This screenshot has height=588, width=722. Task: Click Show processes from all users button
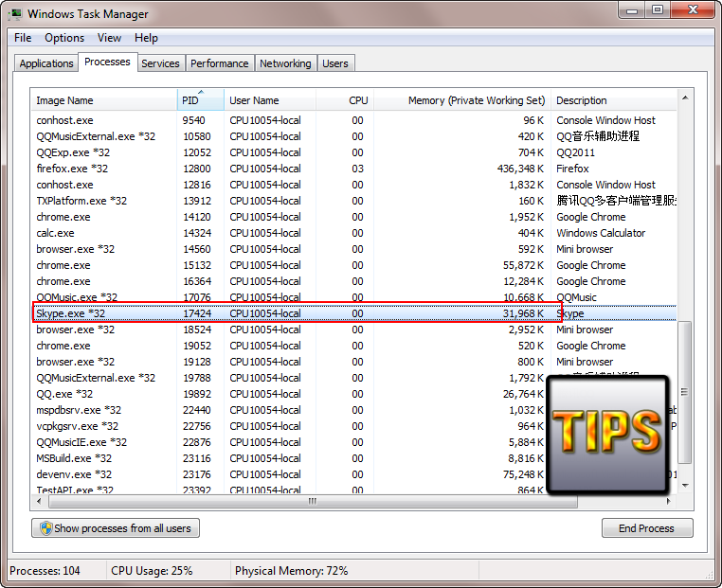(115, 528)
